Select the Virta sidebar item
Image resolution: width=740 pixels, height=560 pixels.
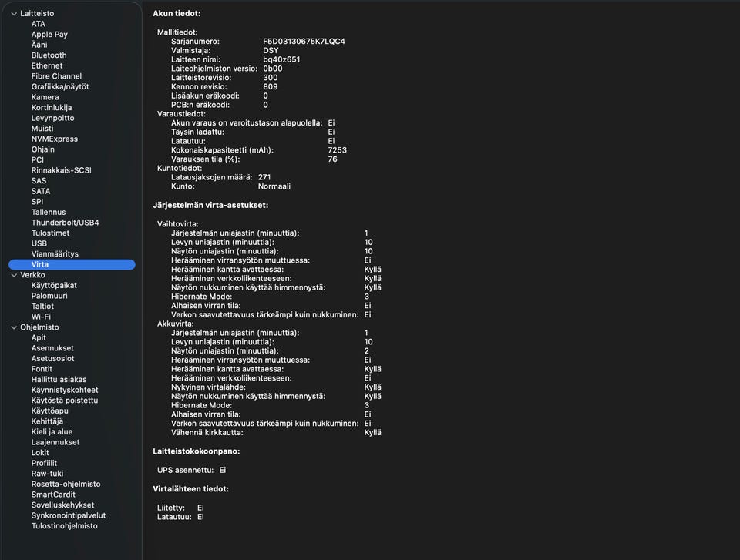coord(40,264)
